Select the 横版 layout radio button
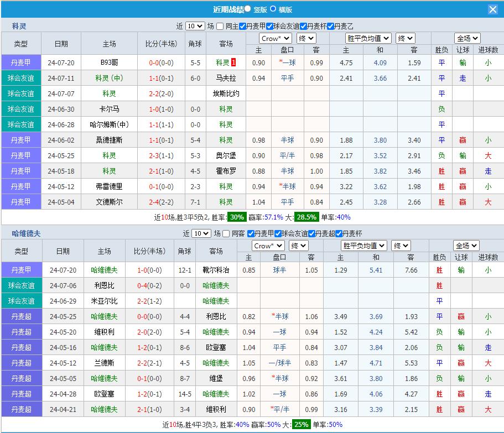Viewport: 504px width, 433px height. coord(273,9)
